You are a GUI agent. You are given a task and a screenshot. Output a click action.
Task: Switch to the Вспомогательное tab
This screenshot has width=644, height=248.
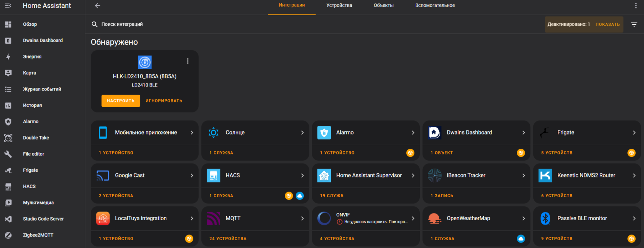tap(435, 5)
